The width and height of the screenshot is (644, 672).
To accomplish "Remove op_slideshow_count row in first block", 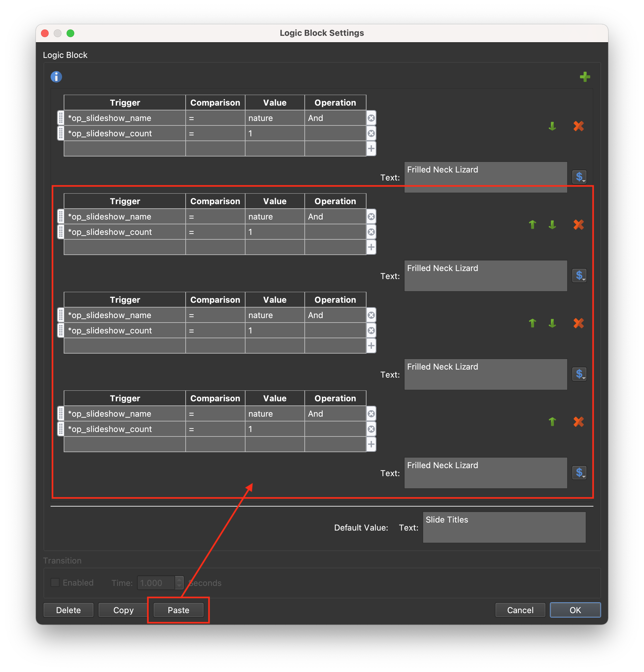I will point(371,133).
